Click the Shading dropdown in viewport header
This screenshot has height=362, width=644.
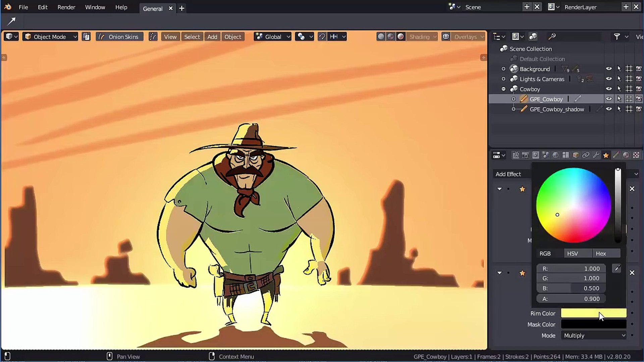click(422, 37)
